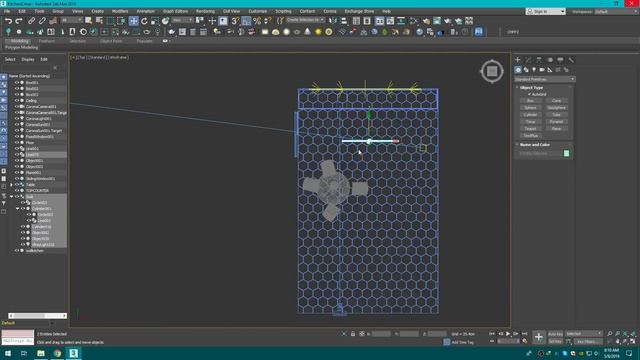
Task: Select the Cameras category icon
Action: (542, 70)
